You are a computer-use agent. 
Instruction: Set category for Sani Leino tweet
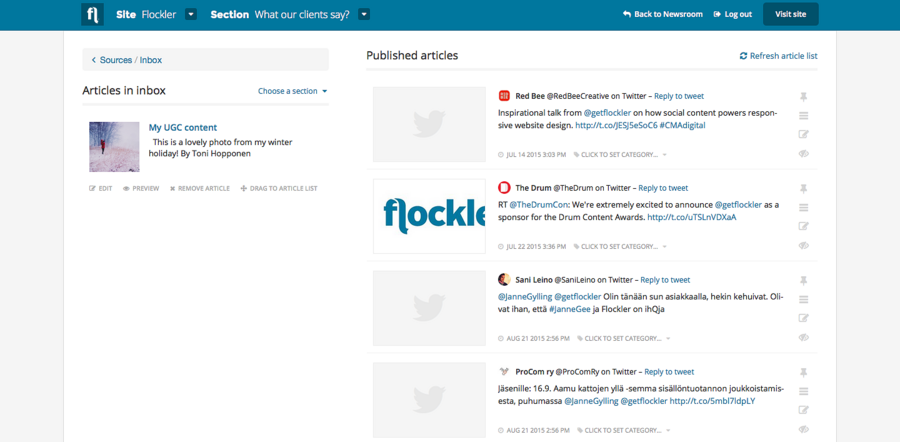[x=623, y=338]
